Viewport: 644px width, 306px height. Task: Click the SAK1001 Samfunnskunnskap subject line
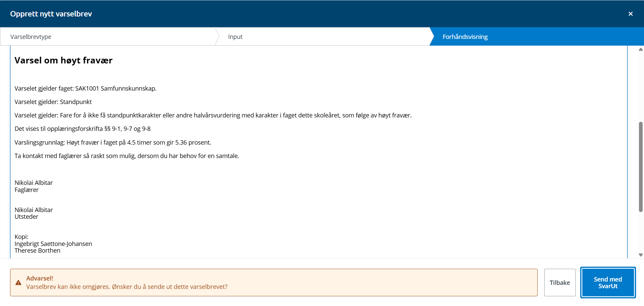[86, 89]
